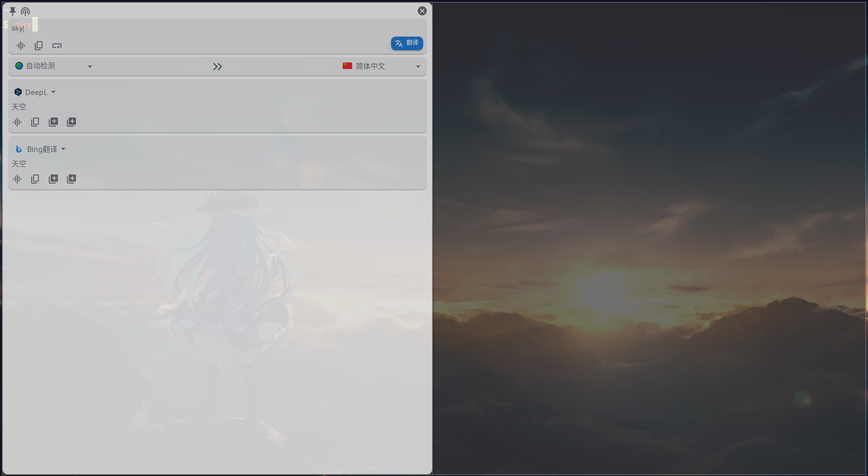
Task: Expand the DeepL service selector
Action: point(53,92)
